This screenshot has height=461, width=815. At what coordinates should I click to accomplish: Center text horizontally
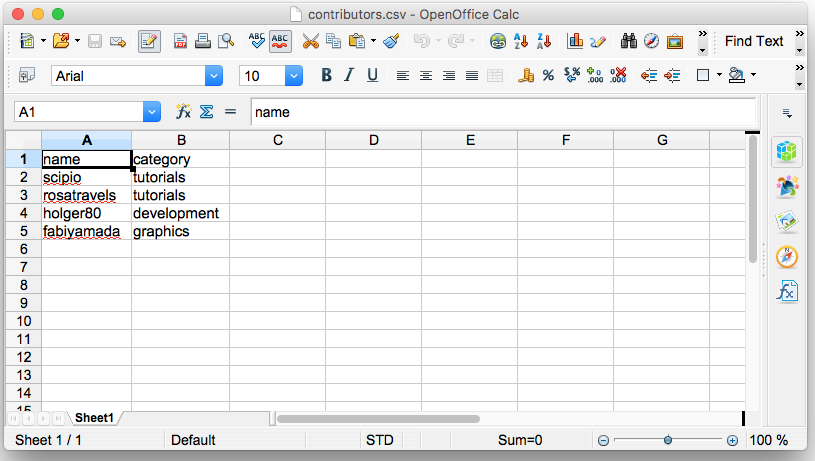[x=426, y=76]
